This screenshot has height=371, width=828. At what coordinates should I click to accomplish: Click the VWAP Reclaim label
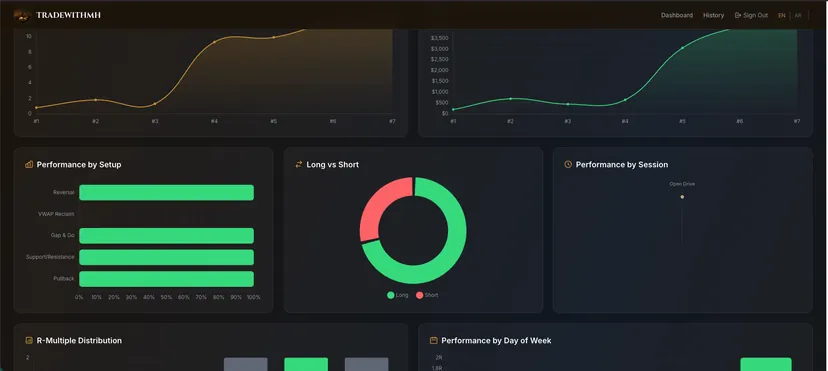click(56, 214)
